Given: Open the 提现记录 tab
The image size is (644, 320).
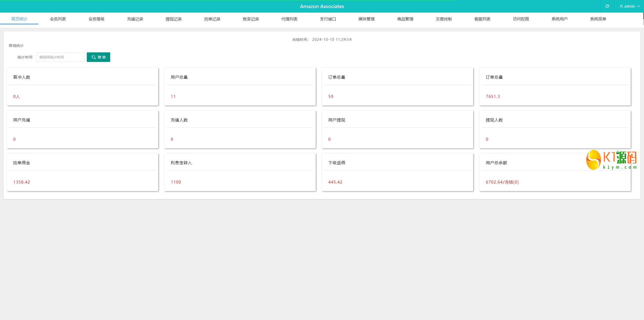Looking at the screenshot, I should 174,19.
